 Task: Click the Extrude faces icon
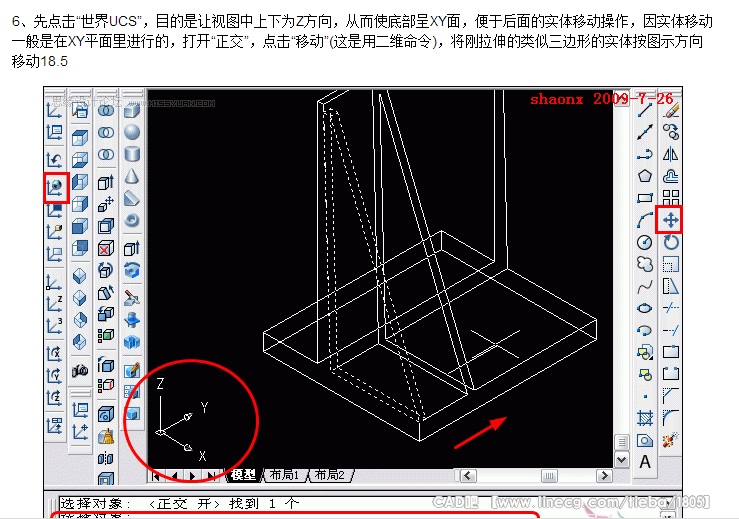pyautogui.click(x=106, y=182)
